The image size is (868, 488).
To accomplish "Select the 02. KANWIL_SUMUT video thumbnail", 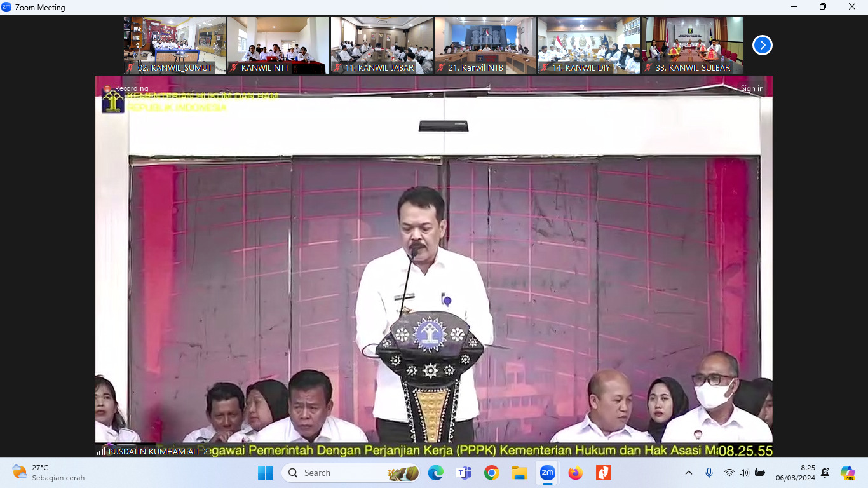I will tap(175, 44).
